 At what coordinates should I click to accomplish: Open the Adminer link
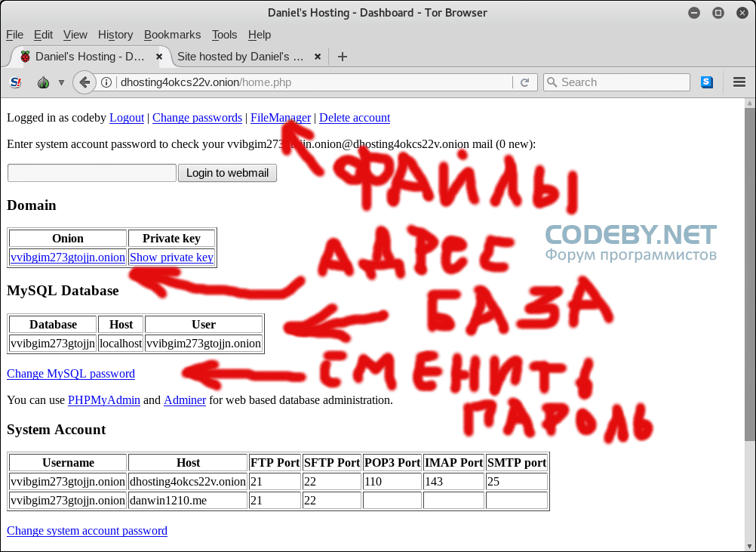pos(185,400)
